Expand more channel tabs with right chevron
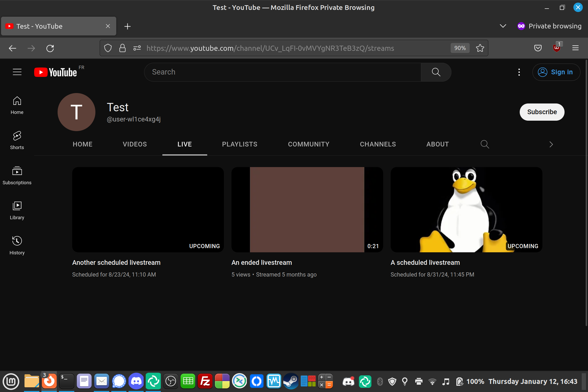Screen dimensions: 588x392 (x=551, y=144)
